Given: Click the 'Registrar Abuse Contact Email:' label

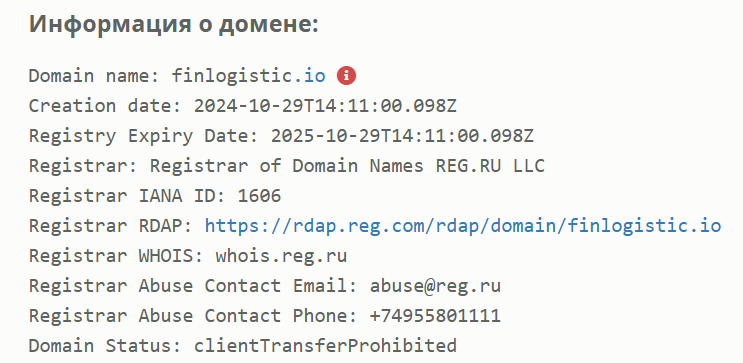Looking at the screenshot, I should tap(193, 286).
